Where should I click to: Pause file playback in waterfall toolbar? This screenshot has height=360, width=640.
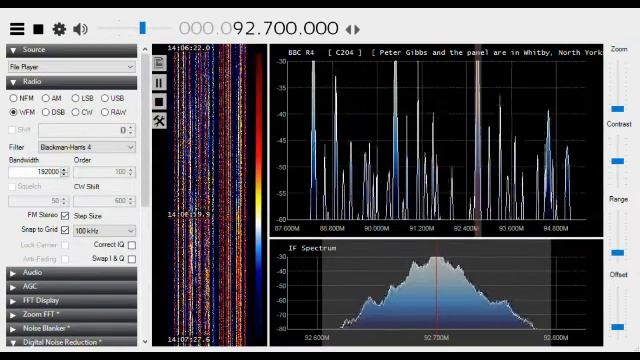point(159,83)
